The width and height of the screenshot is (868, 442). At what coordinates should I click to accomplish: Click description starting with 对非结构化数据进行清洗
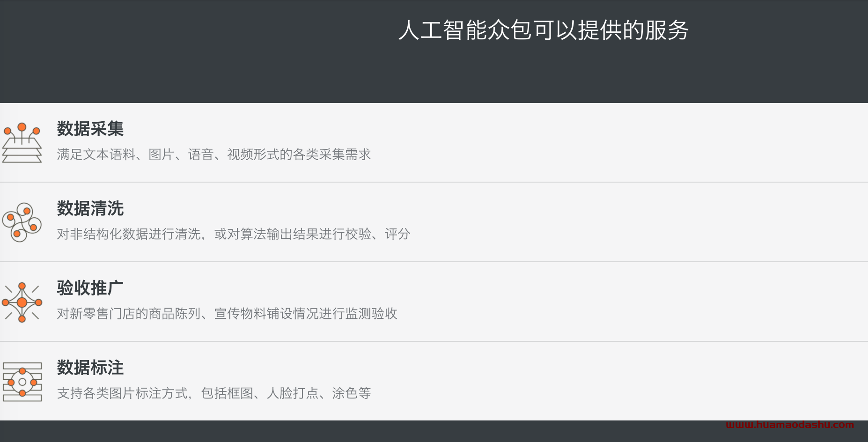234,234
